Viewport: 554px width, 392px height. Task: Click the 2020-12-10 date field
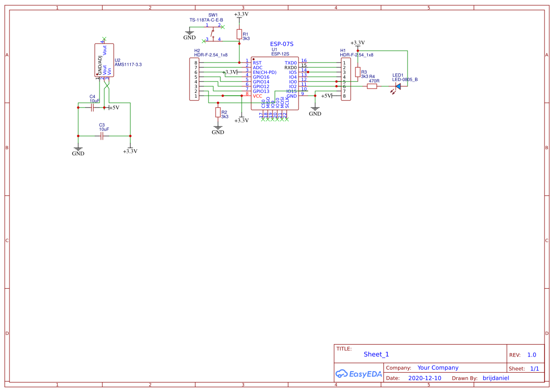425,378
